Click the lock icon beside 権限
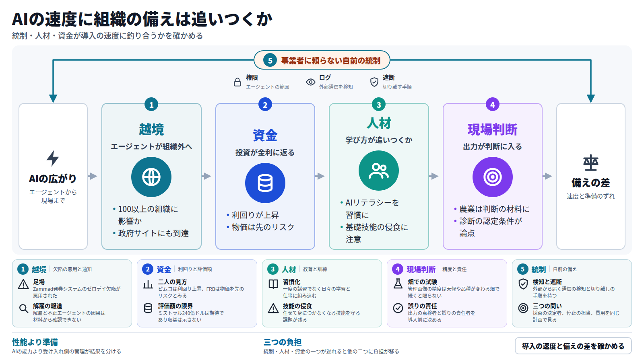This screenshot has height=362, width=644. 237,82
